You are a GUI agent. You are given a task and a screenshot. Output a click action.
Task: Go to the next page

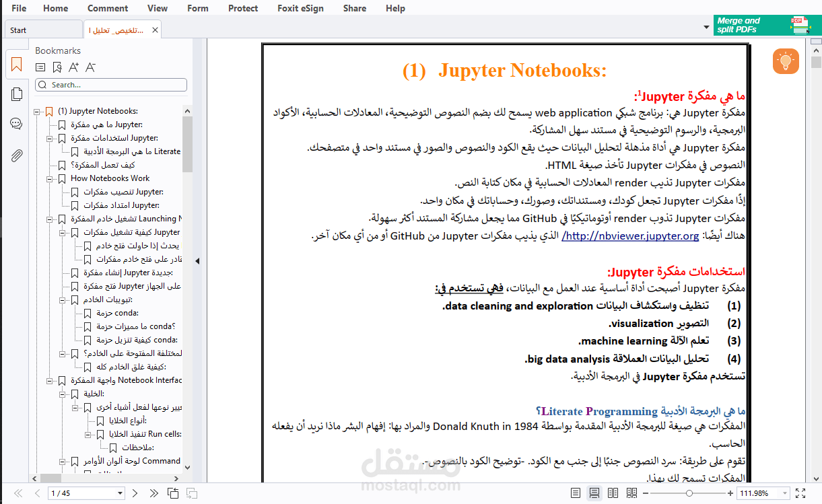click(135, 493)
